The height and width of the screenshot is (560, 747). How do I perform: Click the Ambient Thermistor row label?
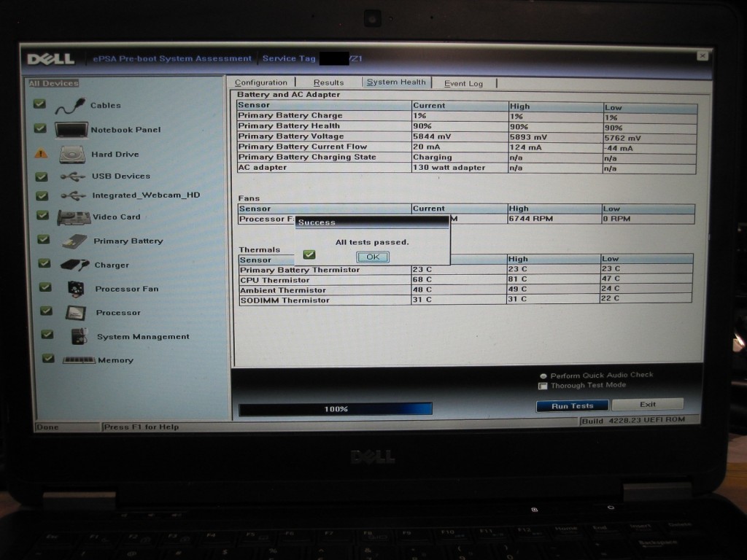283,290
